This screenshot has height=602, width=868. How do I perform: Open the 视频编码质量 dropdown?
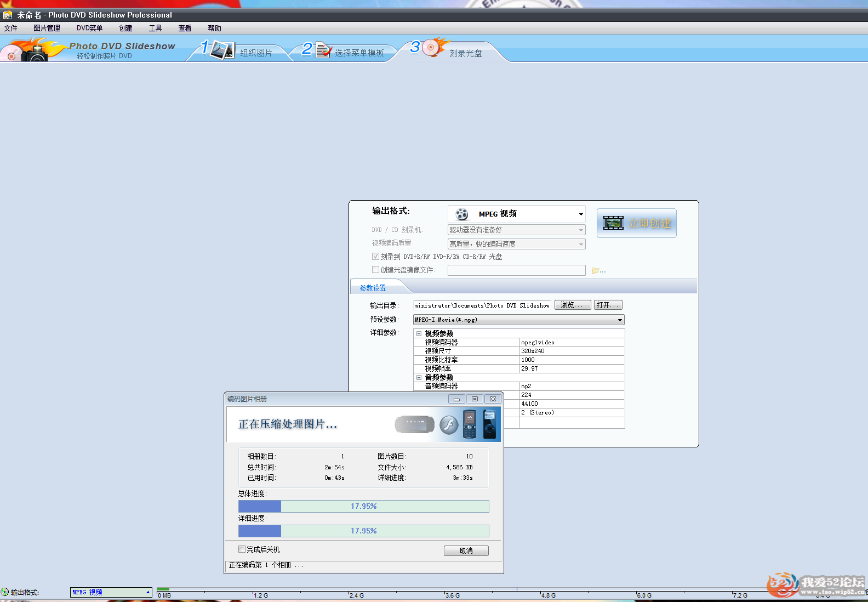(x=517, y=244)
